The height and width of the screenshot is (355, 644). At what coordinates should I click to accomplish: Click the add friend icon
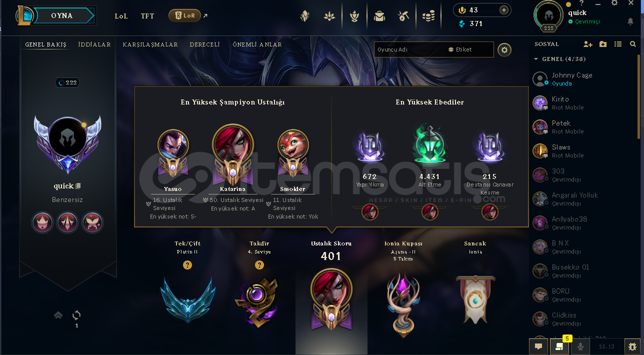point(588,44)
